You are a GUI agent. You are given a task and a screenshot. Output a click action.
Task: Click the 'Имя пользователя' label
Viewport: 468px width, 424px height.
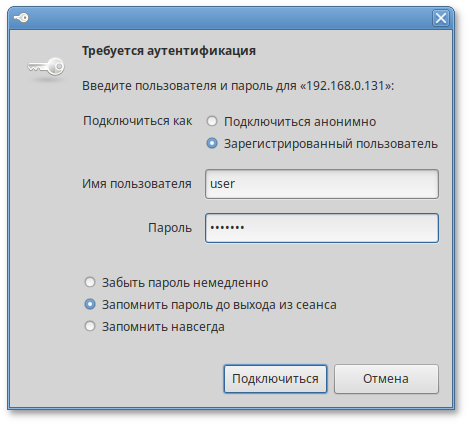tap(137, 184)
